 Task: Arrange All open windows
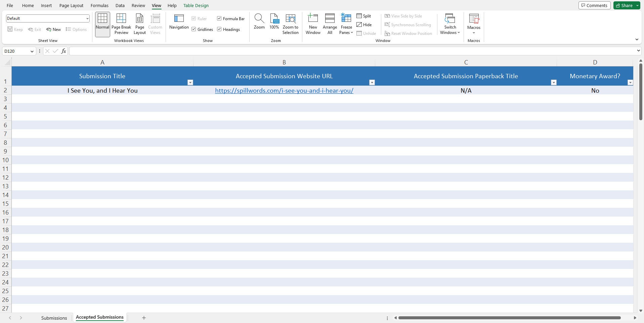pyautogui.click(x=330, y=24)
